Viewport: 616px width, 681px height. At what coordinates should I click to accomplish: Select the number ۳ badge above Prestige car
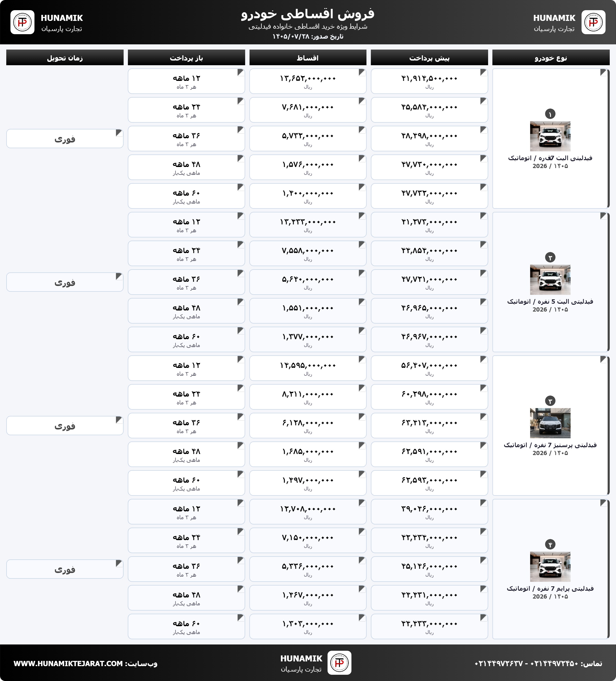(x=550, y=401)
